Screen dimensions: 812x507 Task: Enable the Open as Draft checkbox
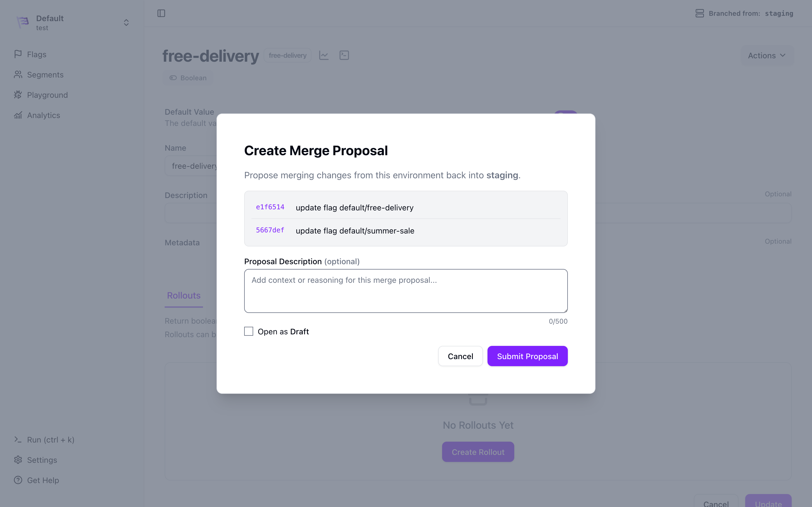[x=249, y=331]
